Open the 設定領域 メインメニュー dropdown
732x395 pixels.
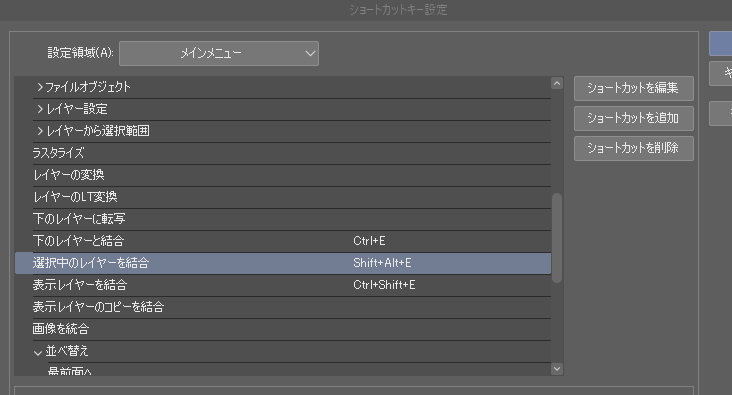coord(219,53)
